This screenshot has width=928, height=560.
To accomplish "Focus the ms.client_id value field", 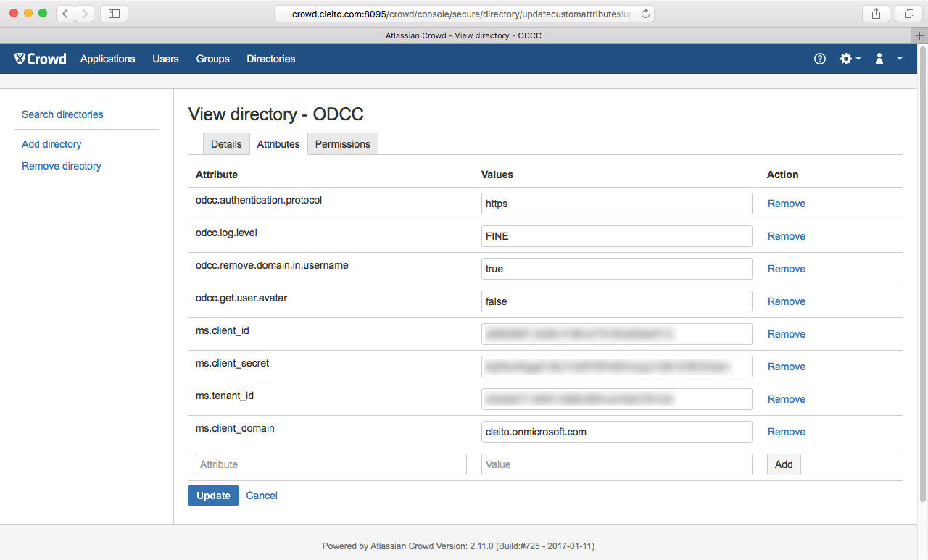I will pyautogui.click(x=617, y=334).
